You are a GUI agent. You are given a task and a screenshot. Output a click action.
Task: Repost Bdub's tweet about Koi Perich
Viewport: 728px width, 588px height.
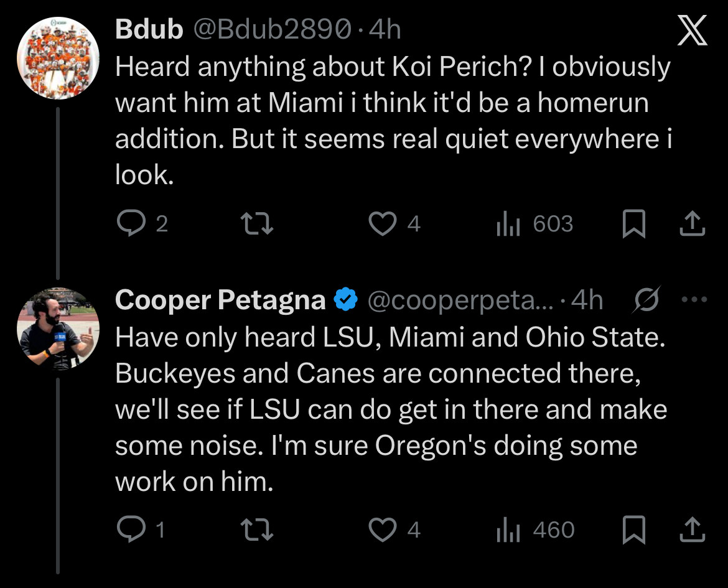point(257,224)
